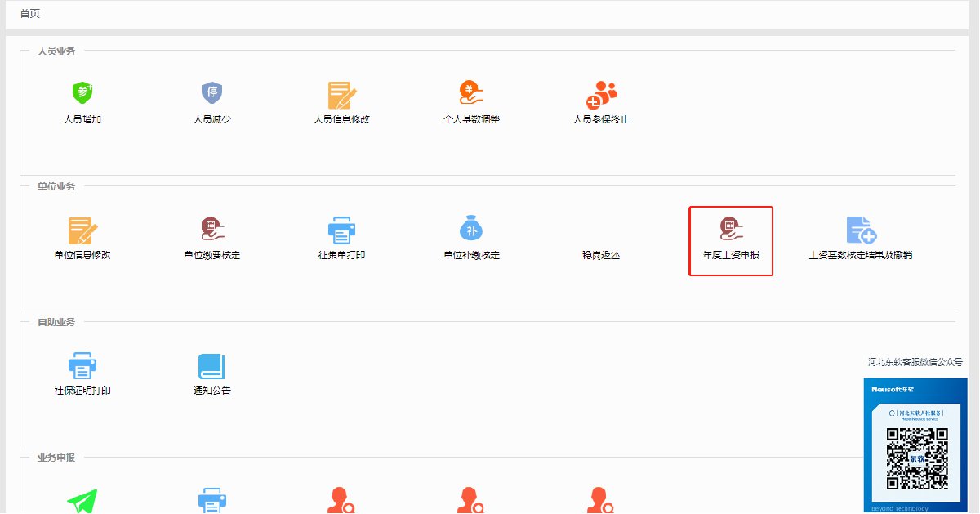Open 人员信息修改 notepad icon
Image resolution: width=980 pixels, height=514 pixels.
pyautogui.click(x=342, y=95)
